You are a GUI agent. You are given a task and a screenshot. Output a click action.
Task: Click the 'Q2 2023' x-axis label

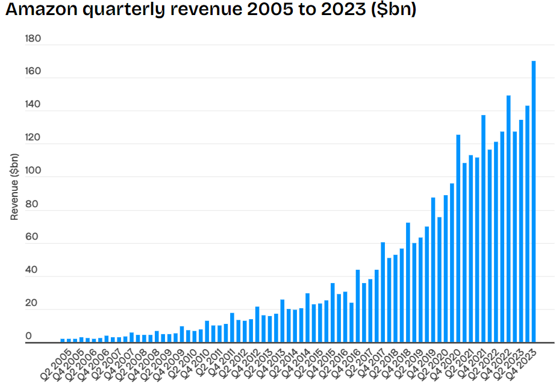(508, 366)
